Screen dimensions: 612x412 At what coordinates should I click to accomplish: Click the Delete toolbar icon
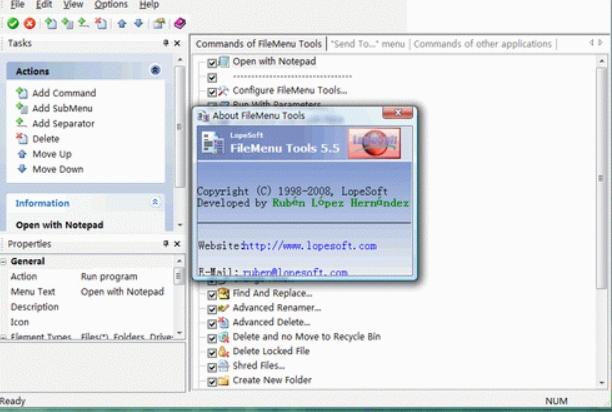pyautogui.click(x=101, y=23)
